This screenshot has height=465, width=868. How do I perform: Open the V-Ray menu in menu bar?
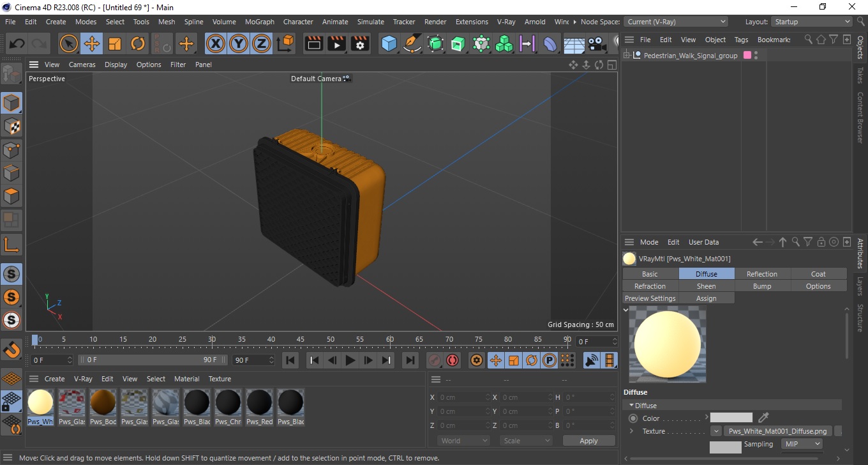click(x=505, y=22)
